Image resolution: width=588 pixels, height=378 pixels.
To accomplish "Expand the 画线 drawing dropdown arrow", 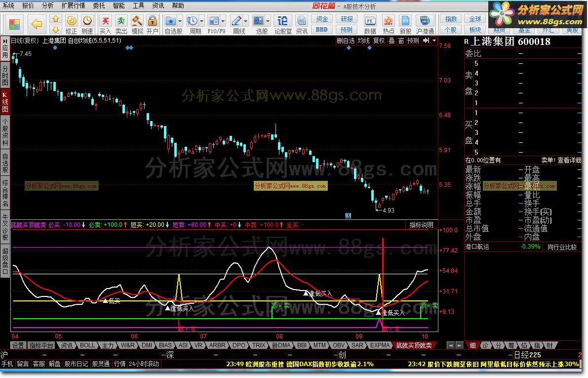I will coord(246,21).
